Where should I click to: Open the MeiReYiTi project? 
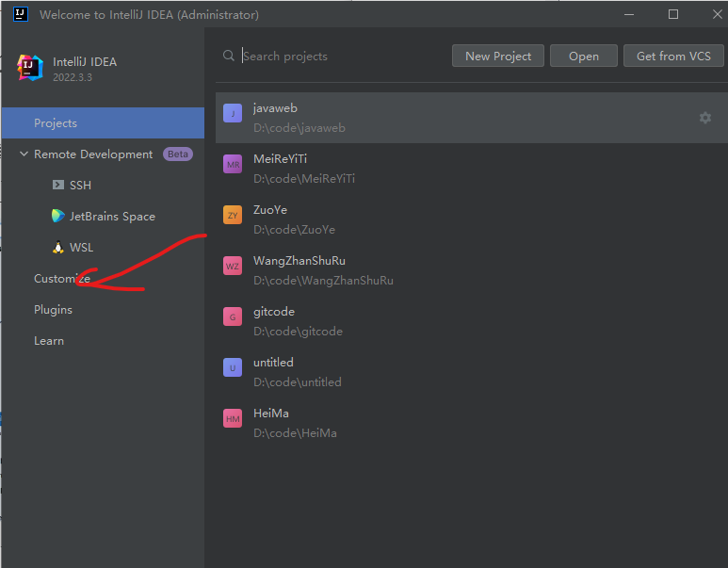[x=472, y=169]
